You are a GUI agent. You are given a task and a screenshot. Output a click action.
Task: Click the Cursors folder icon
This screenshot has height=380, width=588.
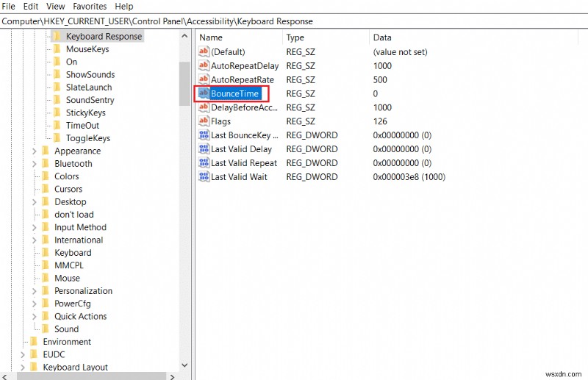(x=45, y=189)
